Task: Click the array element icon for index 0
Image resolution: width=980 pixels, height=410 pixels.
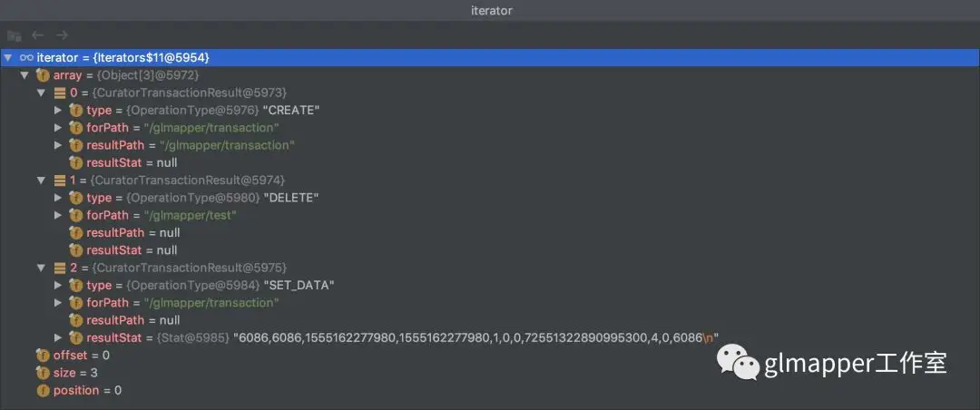Action: pyautogui.click(x=59, y=93)
